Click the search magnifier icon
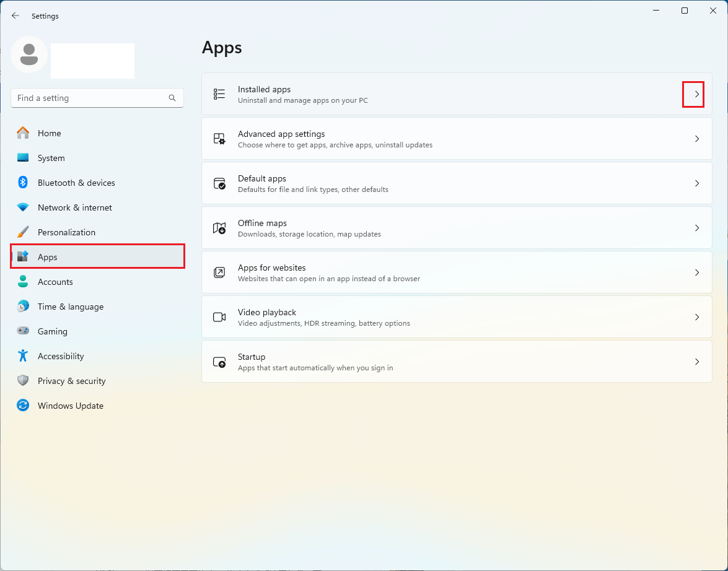Viewport: 728px width, 571px height. point(172,98)
